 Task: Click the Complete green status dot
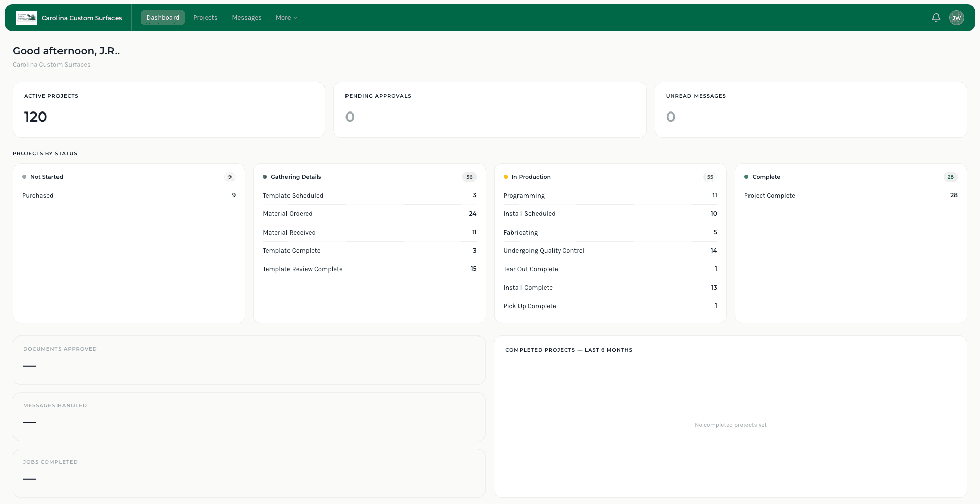(746, 177)
